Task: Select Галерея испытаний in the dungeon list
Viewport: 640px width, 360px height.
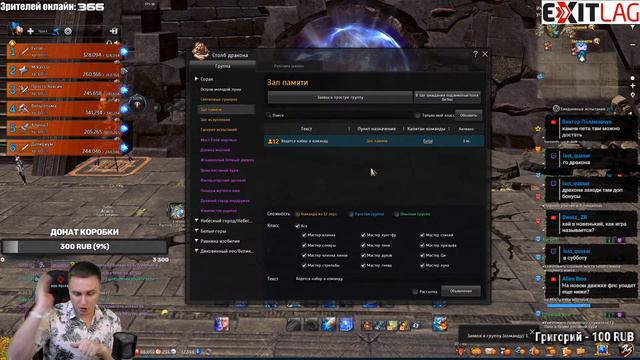Action: click(218, 130)
